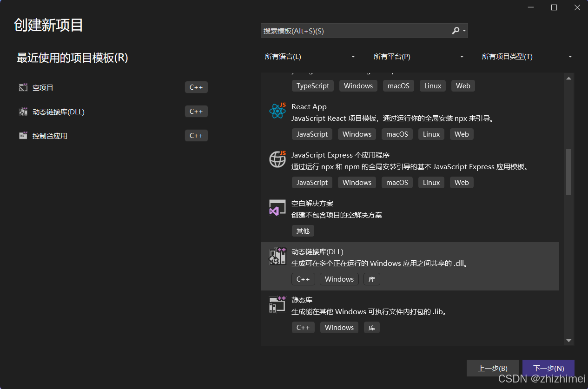Image resolution: width=588 pixels, height=389 pixels.
Task: Open the 所有语言 language filter dropdown
Action: point(310,57)
